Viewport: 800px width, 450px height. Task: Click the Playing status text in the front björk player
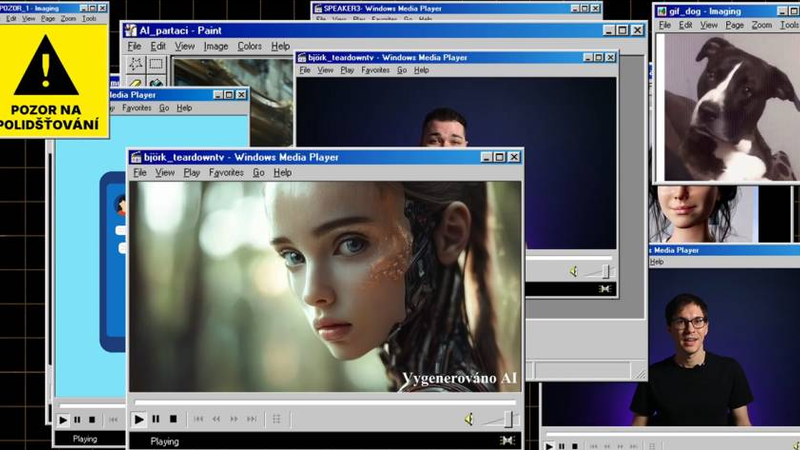coord(164,441)
